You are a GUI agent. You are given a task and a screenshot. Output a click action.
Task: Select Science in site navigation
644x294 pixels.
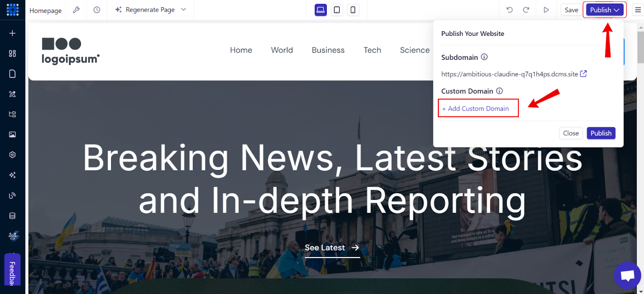pyautogui.click(x=415, y=50)
